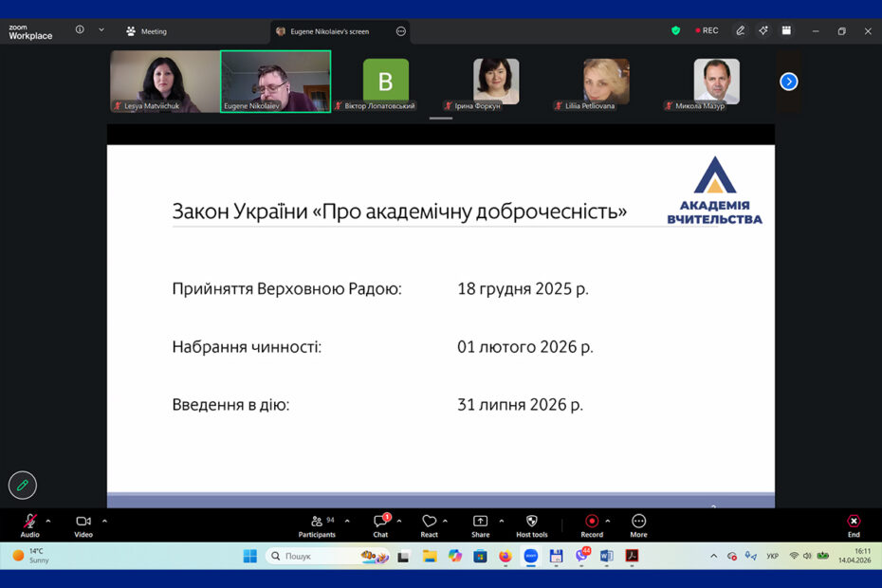882x588 pixels.
Task: Open Host tools shield icon
Action: [531, 523]
